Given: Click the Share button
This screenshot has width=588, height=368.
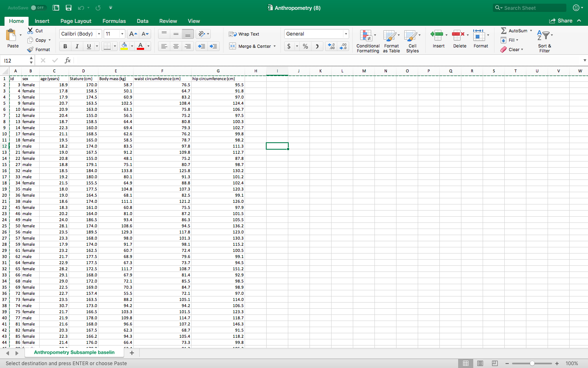Looking at the screenshot, I should coord(561,20).
